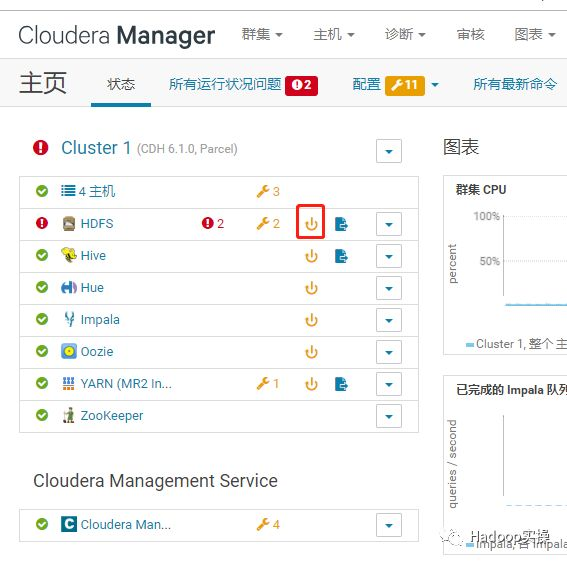Click the HDFS restart-needed power icon
The image size is (567, 562).
[311, 224]
